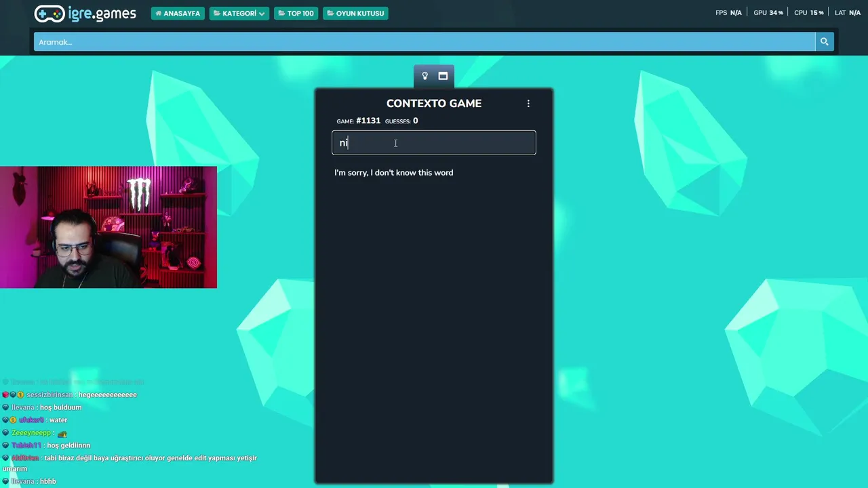This screenshot has height=488, width=868.
Task: Click the search magnifier button
Action: click(825, 42)
